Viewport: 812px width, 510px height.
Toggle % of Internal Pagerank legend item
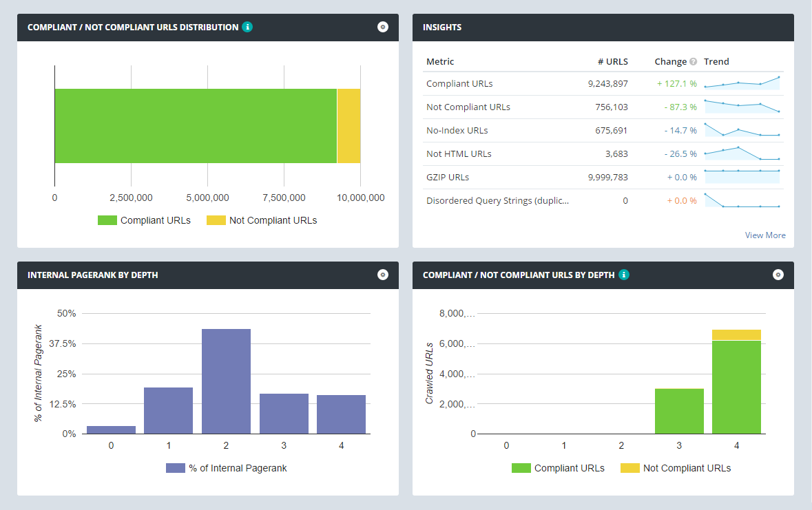227,468
